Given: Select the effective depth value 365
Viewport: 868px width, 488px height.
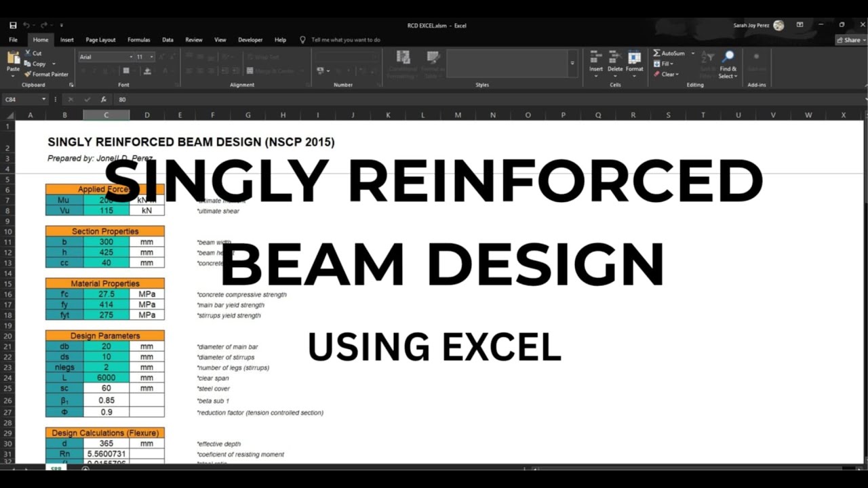Looking at the screenshot, I should [x=106, y=443].
